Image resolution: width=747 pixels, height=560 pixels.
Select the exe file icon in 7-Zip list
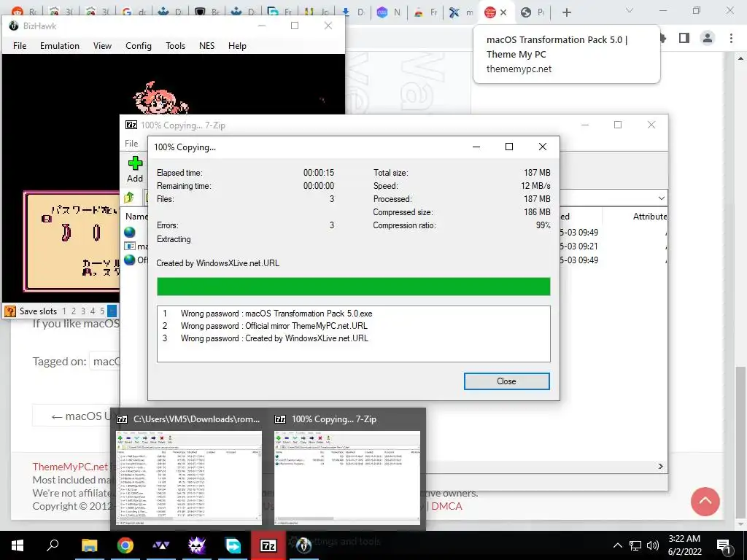point(130,246)
